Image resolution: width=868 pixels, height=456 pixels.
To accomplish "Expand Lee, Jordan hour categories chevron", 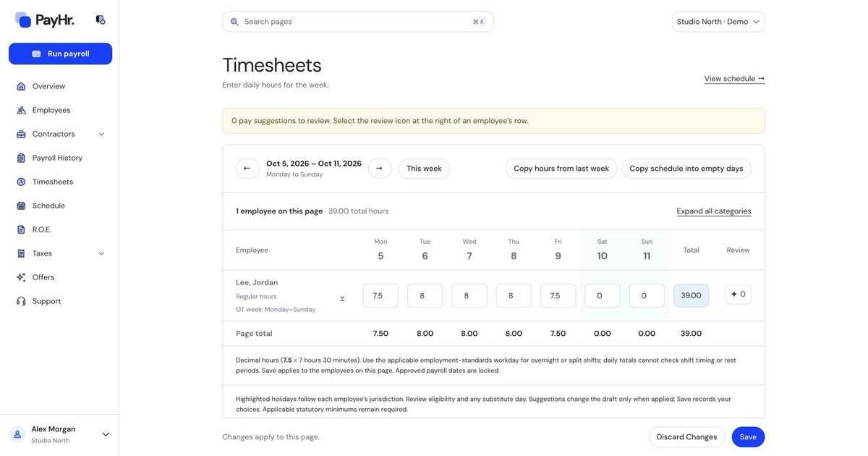I will coord(342,298).
